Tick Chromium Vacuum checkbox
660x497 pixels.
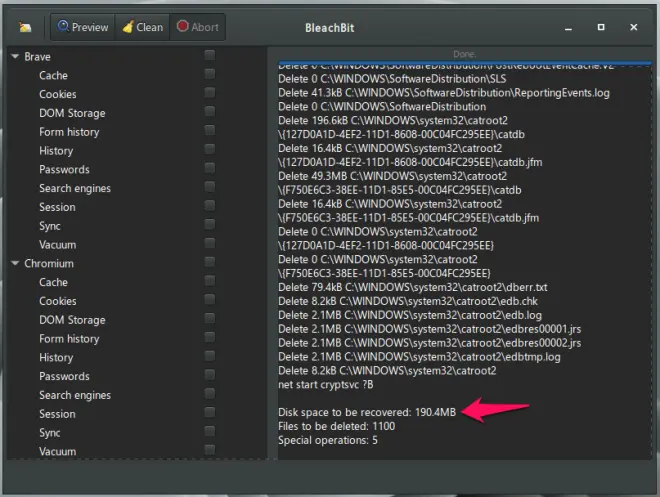click(210, 450)
